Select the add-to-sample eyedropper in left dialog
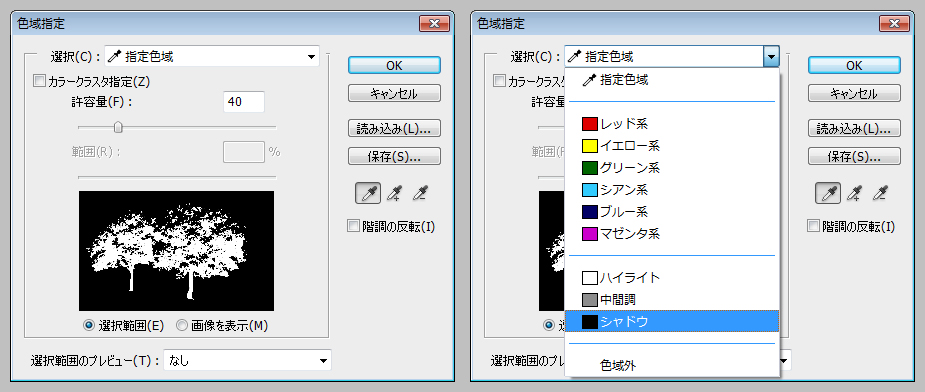The image size is (925, 392). tap(394, 193)
